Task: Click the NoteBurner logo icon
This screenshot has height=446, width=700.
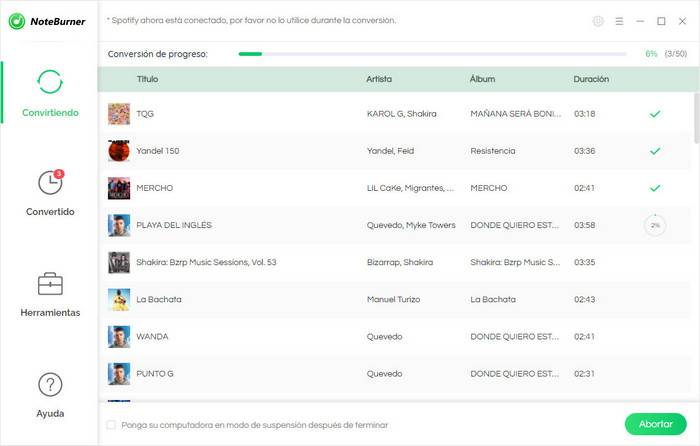Action: click(x=17, y=21)
